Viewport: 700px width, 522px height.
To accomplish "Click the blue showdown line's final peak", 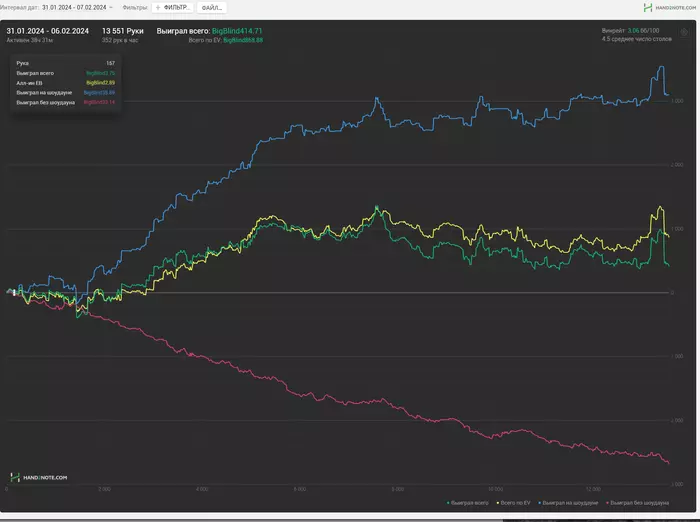I will (662, 67).
